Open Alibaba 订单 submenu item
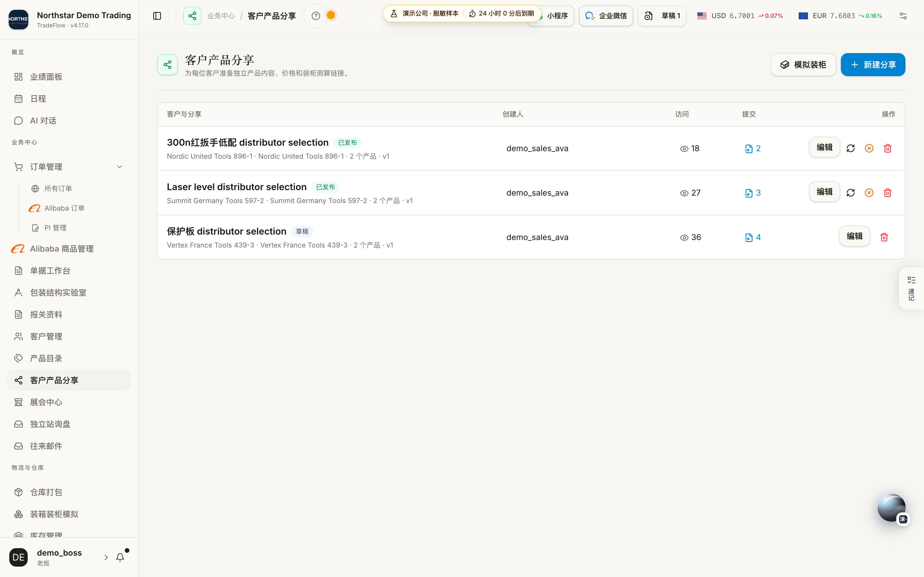This screenshot has width=924, height=577. tap(64, 208)
